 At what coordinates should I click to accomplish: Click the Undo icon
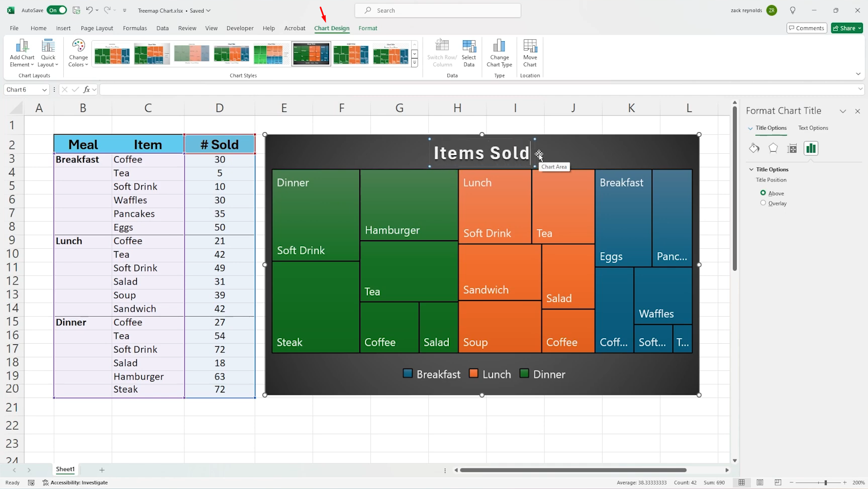pos(89,10)
